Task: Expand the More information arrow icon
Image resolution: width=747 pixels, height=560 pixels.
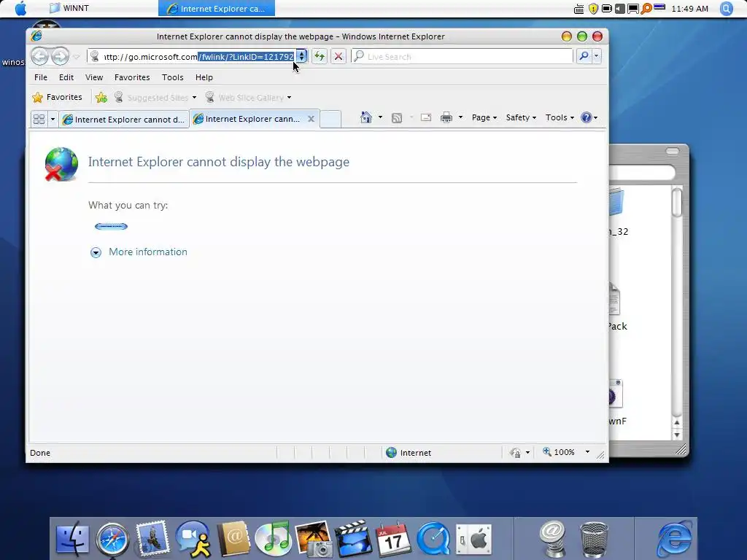Action: click(x=96, y=252)
